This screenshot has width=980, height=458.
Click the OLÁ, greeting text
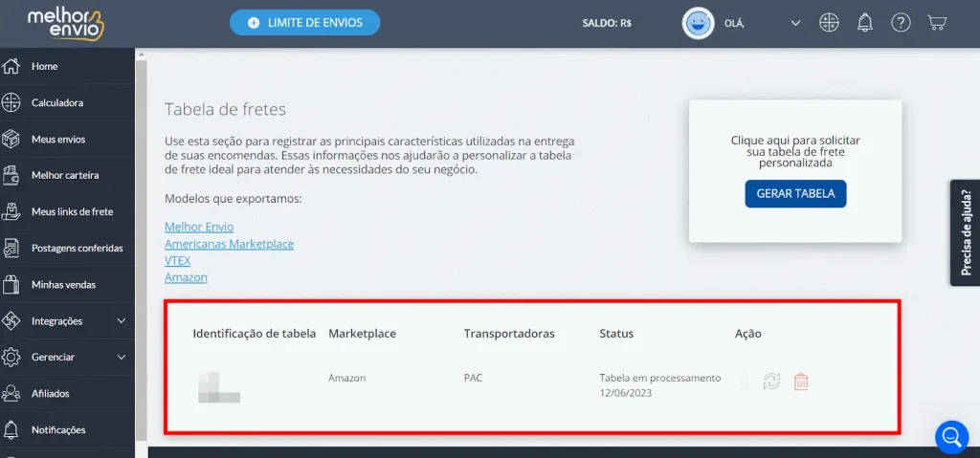tap(734, 23)
